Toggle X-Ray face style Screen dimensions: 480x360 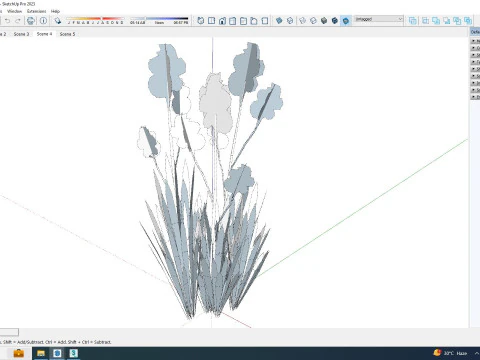tap(279, 21)
